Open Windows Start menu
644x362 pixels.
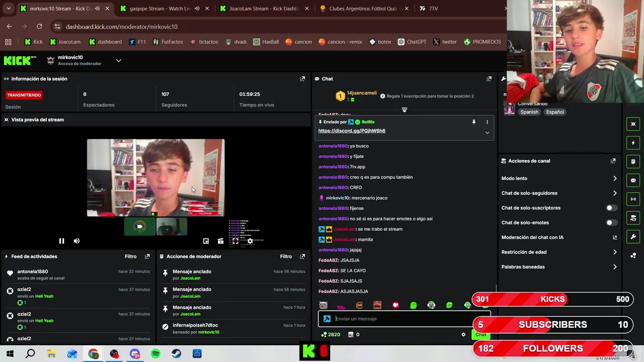[10, 354]
